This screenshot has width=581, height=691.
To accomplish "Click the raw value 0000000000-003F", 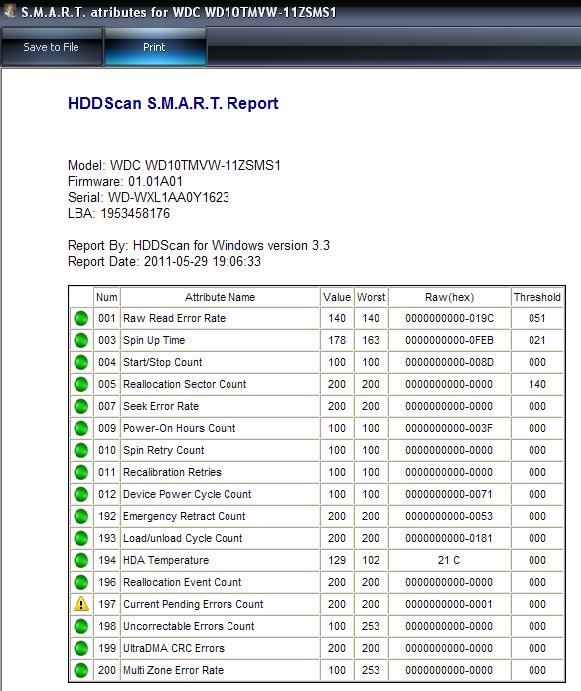I will pos(449,428).
